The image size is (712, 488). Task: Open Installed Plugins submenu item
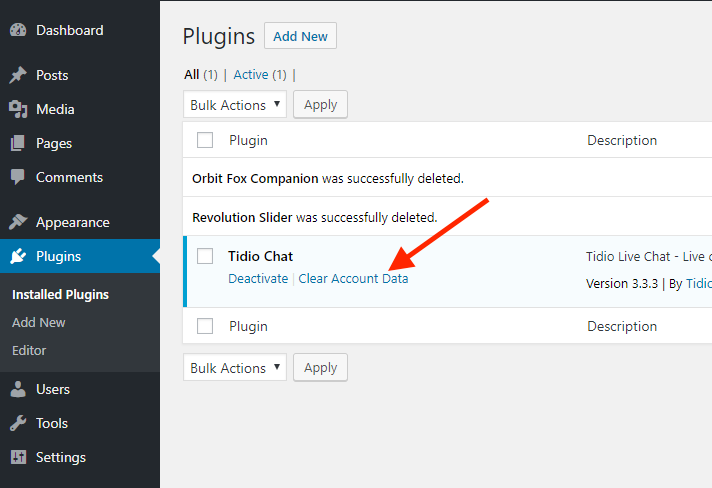(x=60, y=295)
